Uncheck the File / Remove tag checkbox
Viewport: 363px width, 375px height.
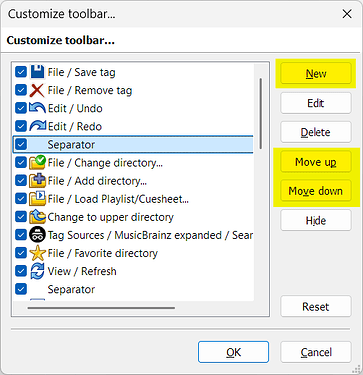[x=21, y=90]
